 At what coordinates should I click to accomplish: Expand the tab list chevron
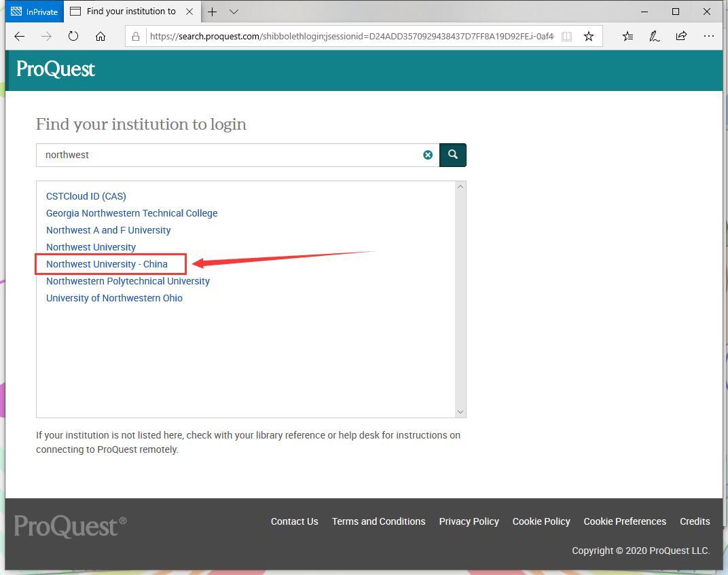coord(234,12)
